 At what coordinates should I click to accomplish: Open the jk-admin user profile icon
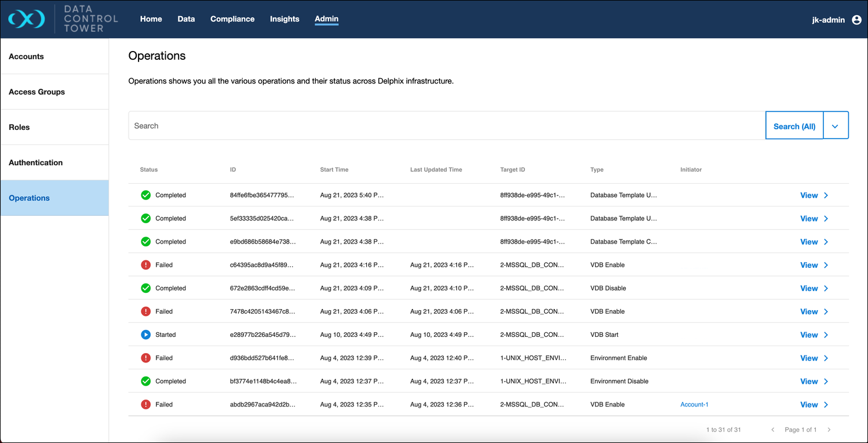pos(856,20)
